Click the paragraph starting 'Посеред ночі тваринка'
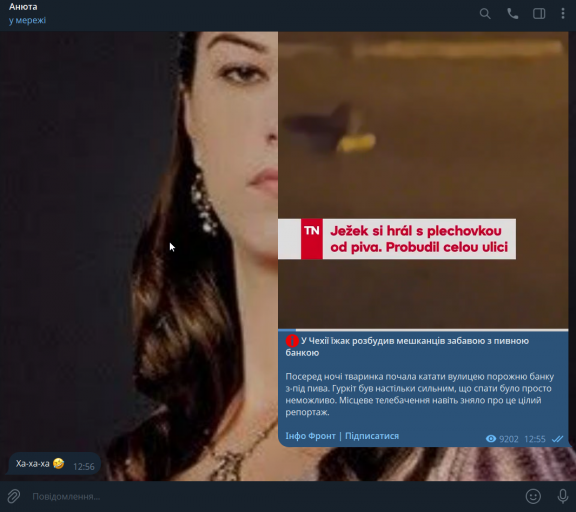The height and width of the screenshot is (512, 576). pyautogui.click(x=420, y=394)
